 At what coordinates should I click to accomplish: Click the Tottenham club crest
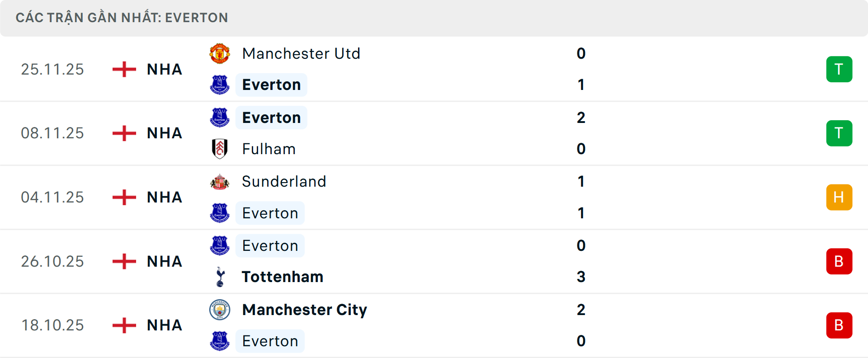[x=220, y=277]
